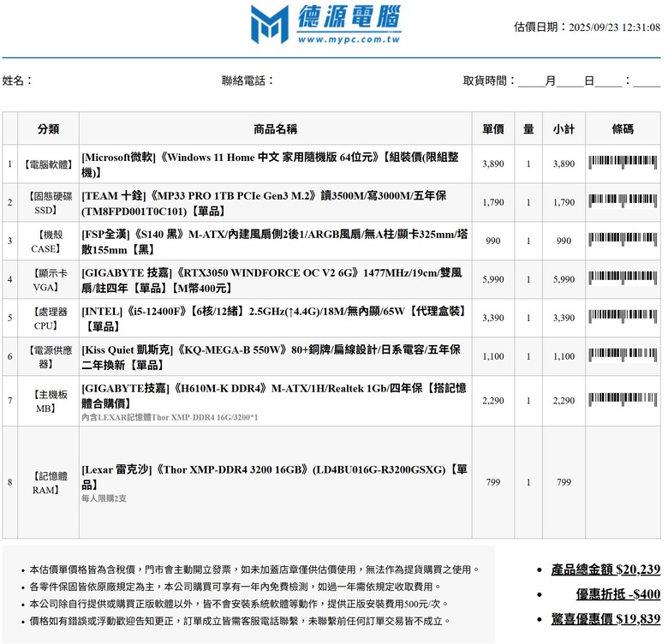The height and width of the screenshot is (644, 668).
Task: Click the 分類 column header
Action: click(48, 128)
